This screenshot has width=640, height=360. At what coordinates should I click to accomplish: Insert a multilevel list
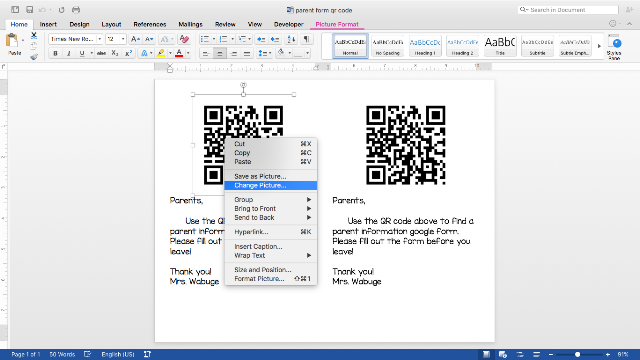pyautogui.click(x=242, y=39)
